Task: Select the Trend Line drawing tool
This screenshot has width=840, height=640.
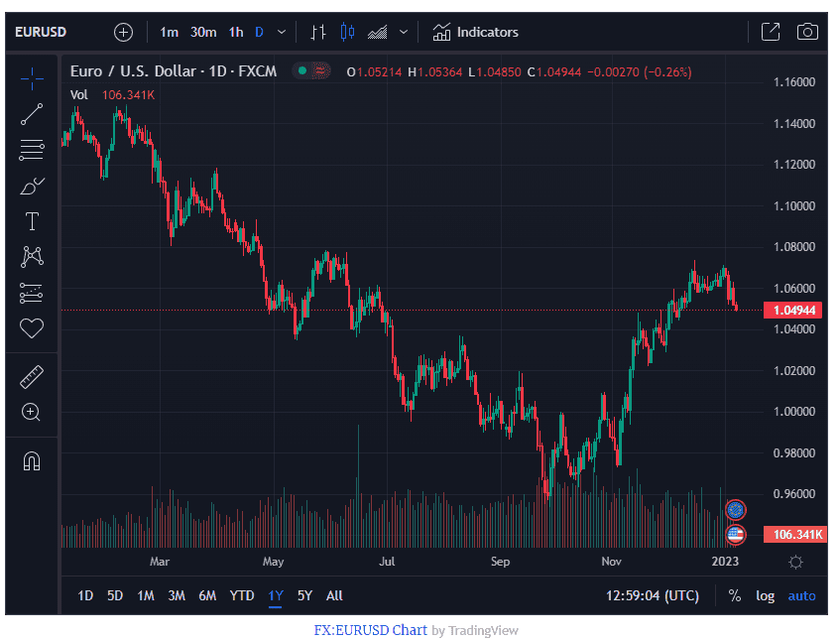Action: [x=32, y=113]
